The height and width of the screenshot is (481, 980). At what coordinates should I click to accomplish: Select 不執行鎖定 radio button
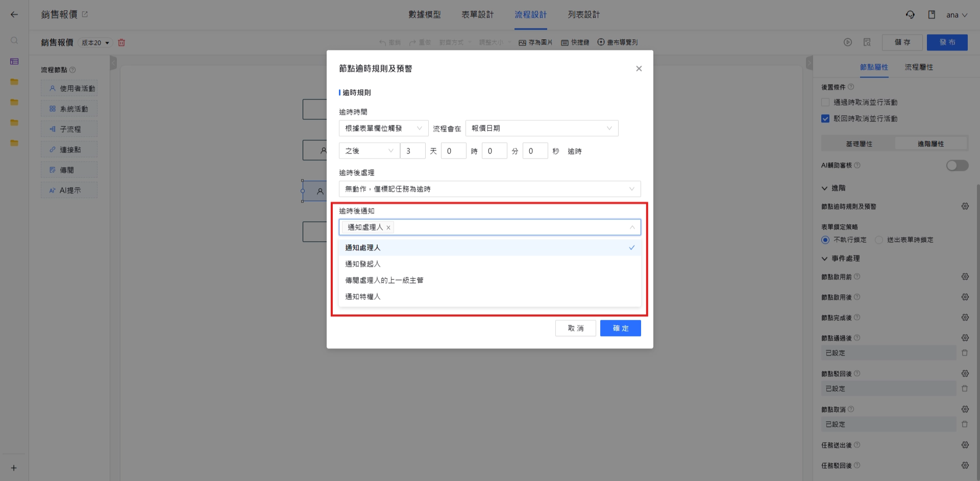tap(825, 240)
